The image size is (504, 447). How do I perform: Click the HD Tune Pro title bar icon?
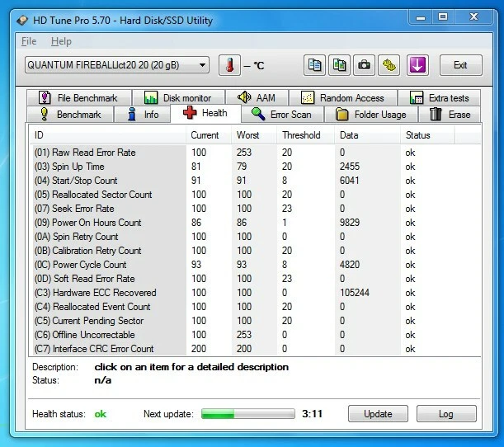click(22, 21)
